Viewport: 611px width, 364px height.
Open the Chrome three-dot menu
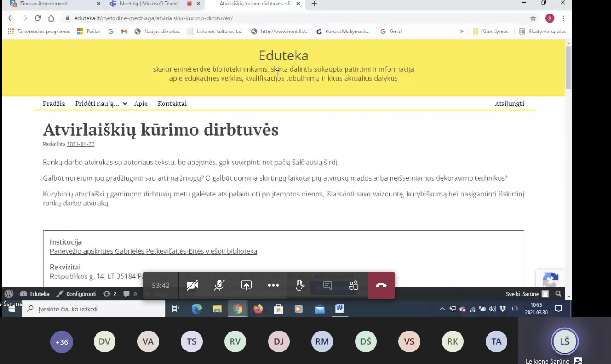tap(563, 18)
